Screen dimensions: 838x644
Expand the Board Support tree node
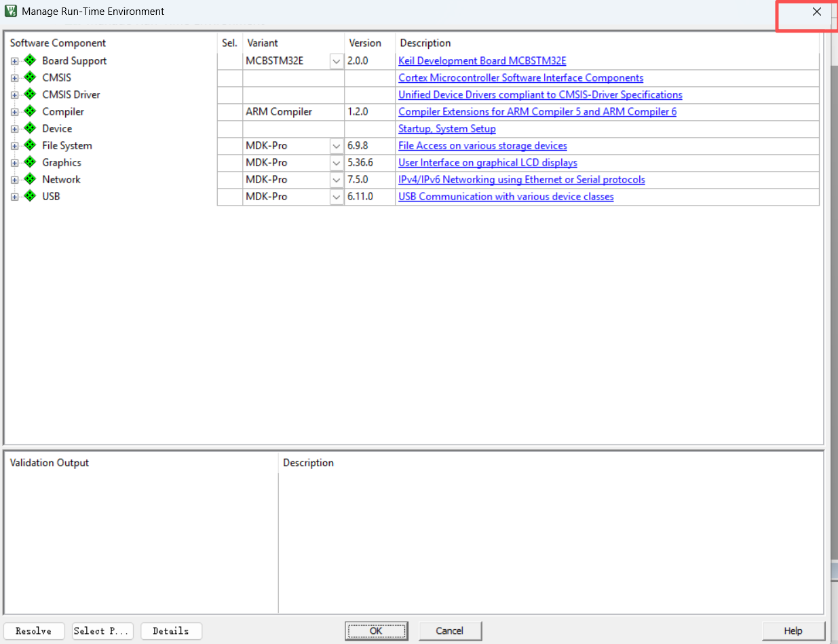pyautogui.click(x=14, y=61)
